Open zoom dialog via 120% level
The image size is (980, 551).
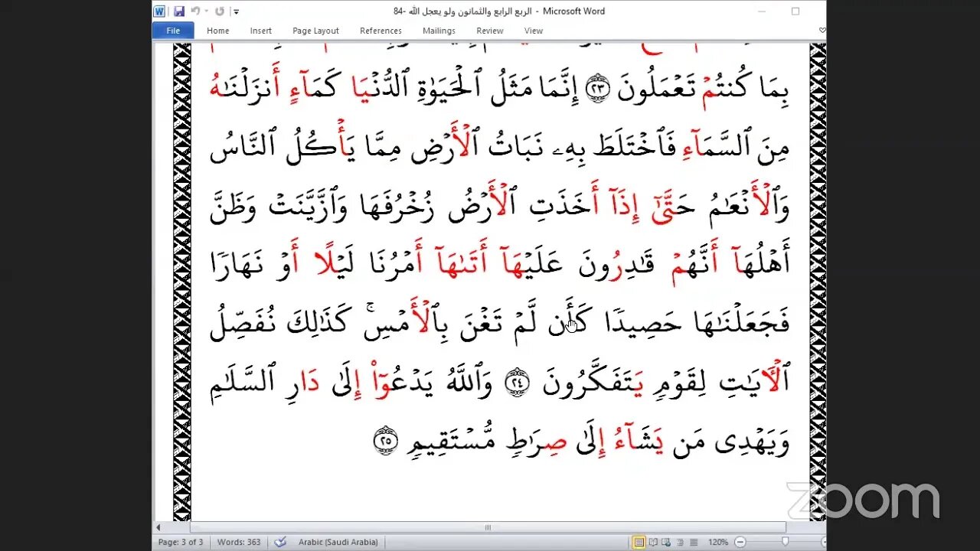(717, 542)
